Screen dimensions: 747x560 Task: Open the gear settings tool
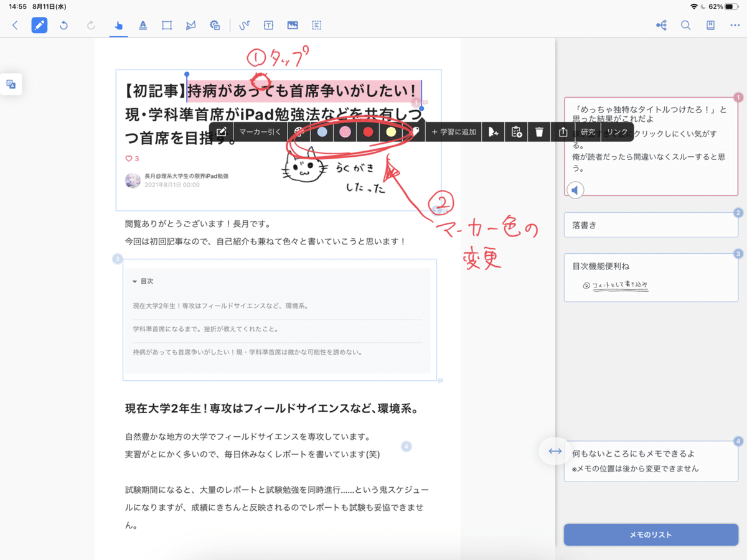tap(215, 26)
